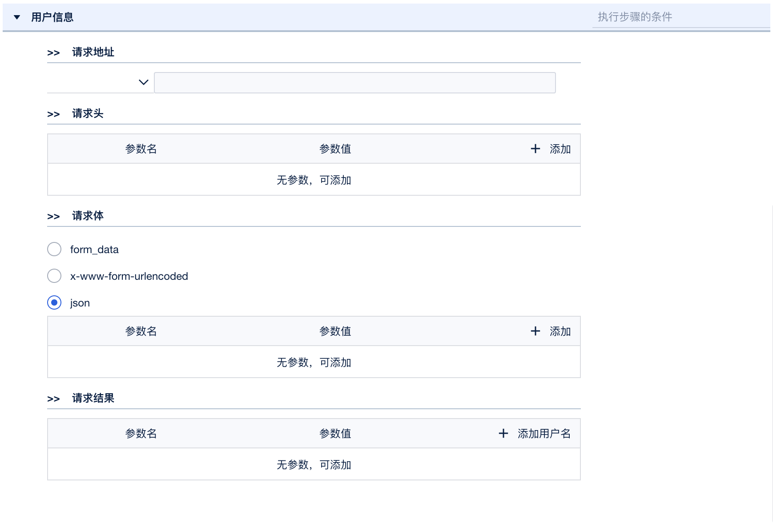Focus the 执行步骤的条件 input field
Screen dimensions: 773x532
[x=680, y=17]
